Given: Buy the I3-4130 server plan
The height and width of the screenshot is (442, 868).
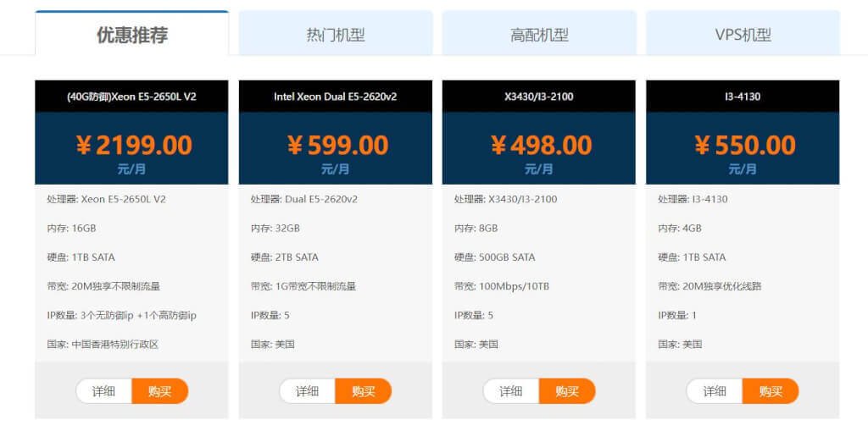Looking at the screenshot, I should (771, 391).
